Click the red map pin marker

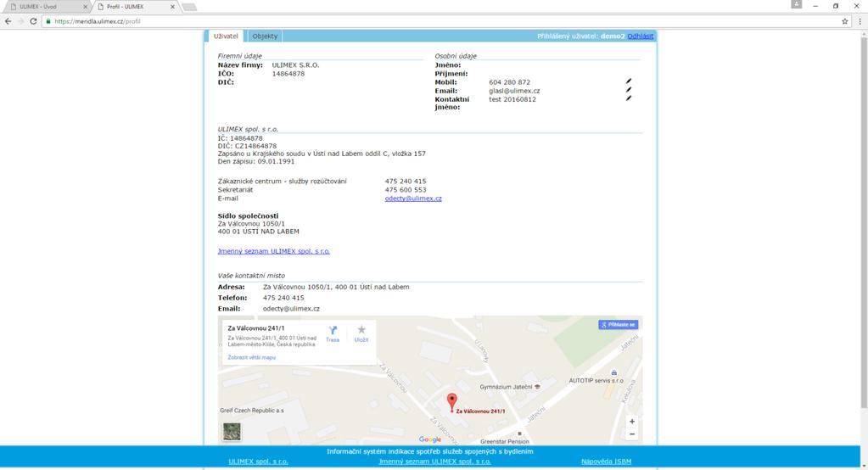451,402
